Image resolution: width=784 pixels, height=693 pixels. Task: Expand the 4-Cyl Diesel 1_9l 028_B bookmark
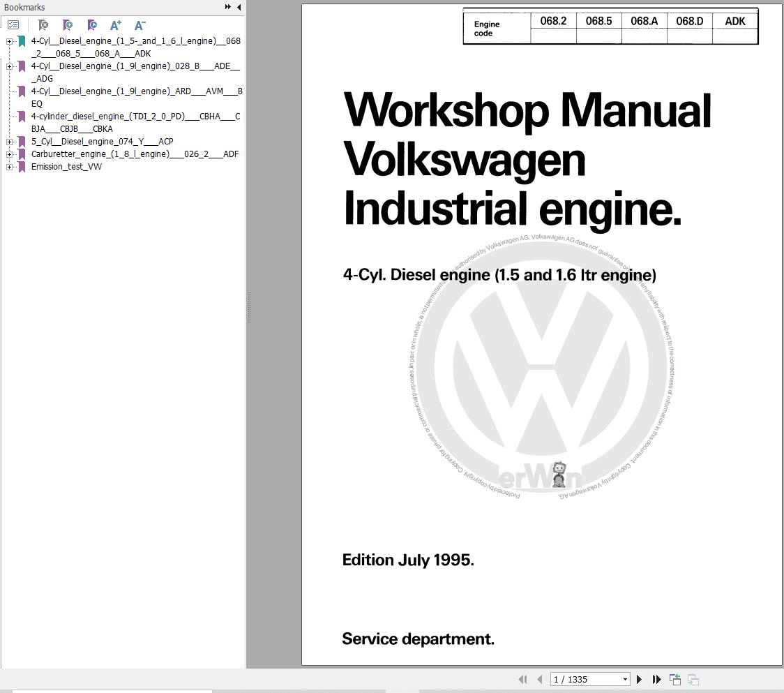point(9,66)
